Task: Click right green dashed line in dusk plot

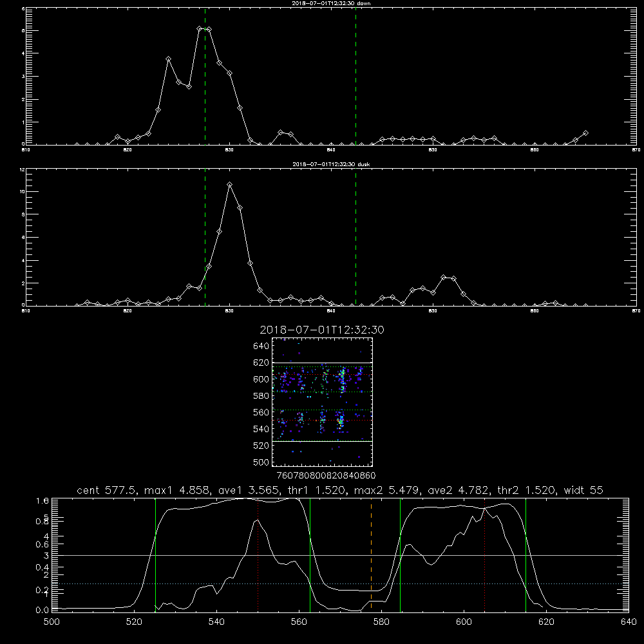Action: point(355,237)
